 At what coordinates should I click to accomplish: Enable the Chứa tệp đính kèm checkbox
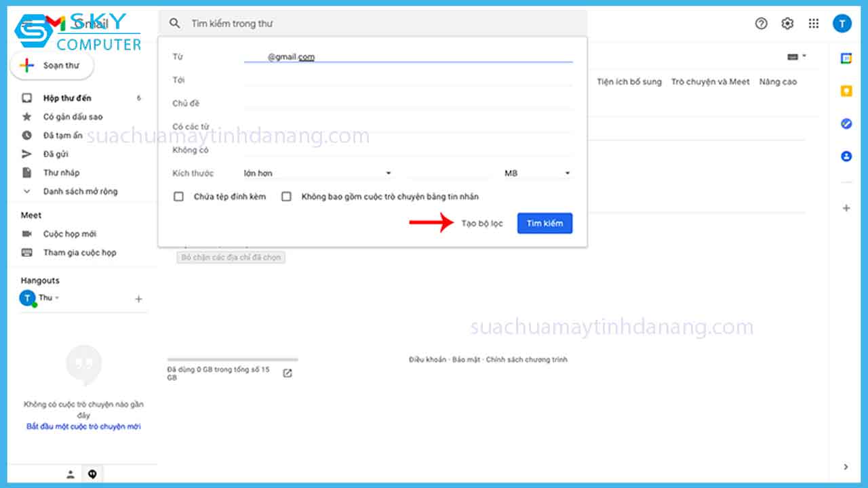(178, 196)
